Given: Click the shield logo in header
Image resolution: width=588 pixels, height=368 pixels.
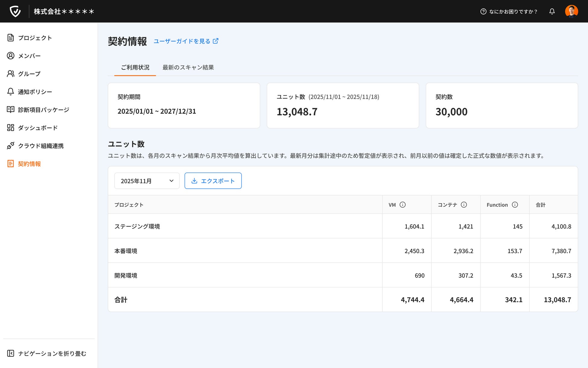Looking at the screenshot, I should point(15,11).
